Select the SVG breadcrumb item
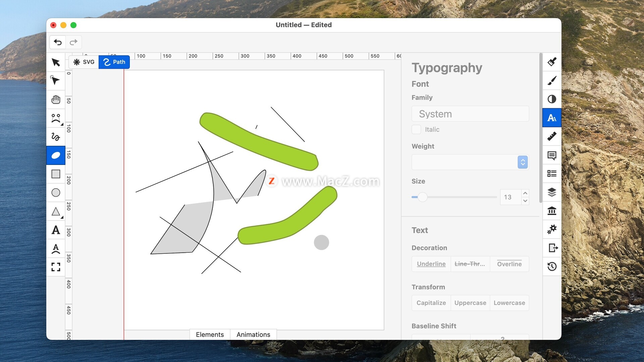Viewport: 644px width, 362px height. click(x=84, y=62)
